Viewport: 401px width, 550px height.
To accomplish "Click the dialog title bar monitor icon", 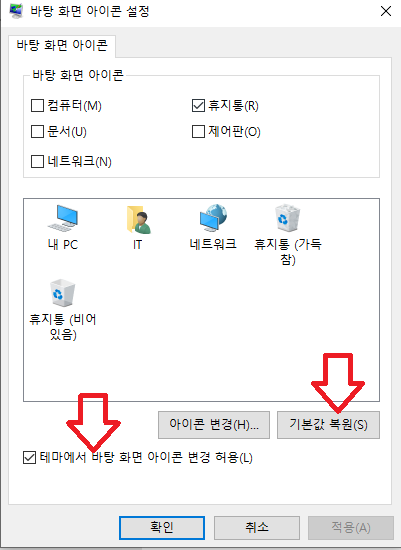I will [x=16, y=11].
